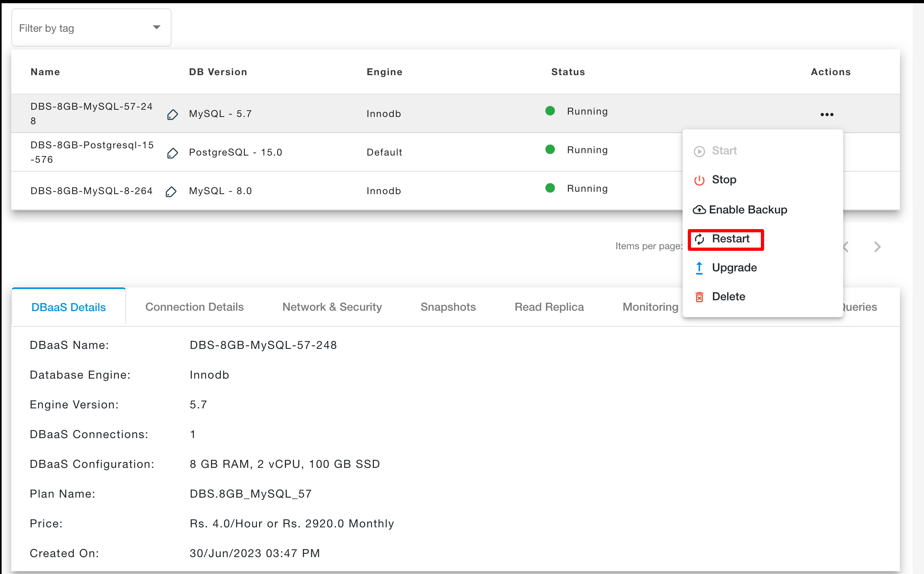The image size is (924, 574).
Task: Click the 'MySQL - 5.7' version cell
Action: 220,114
